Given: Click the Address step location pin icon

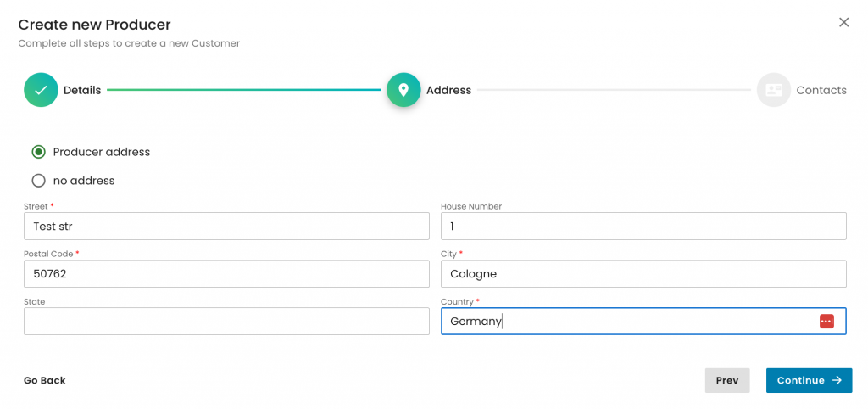Looking at the screenshot, I should click(403, 90).
